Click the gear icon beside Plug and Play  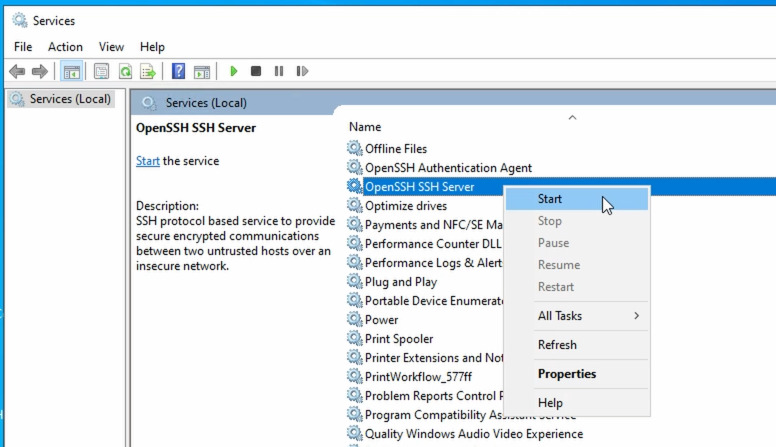(354, 281)
